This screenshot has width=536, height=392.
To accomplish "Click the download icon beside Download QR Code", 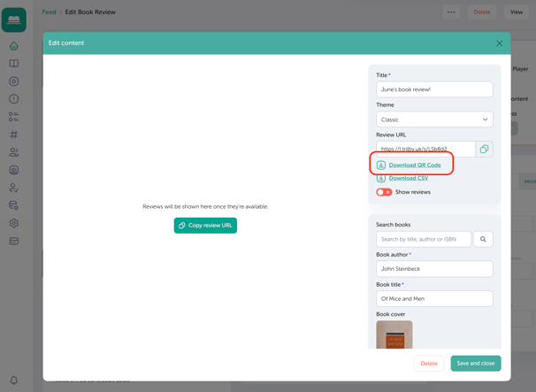I will pyautogui.click(x=381, y=165).
